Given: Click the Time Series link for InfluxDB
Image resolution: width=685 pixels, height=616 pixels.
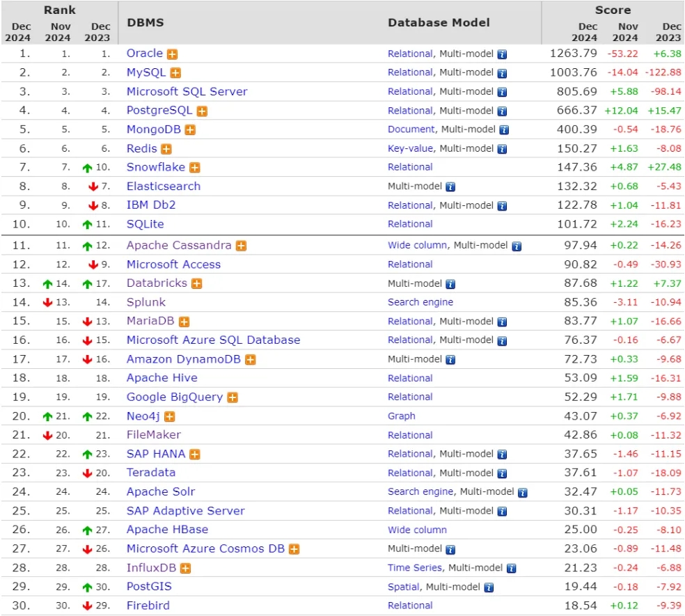Looking at the screenshot, I should click(416, 568).
